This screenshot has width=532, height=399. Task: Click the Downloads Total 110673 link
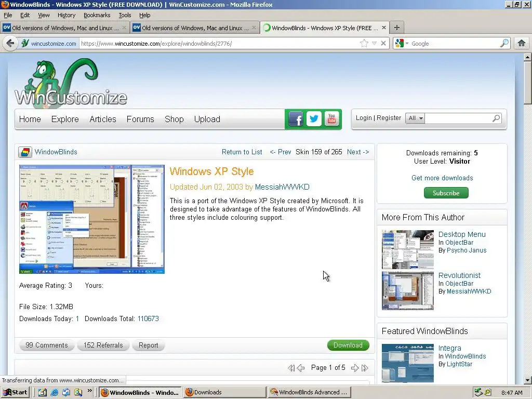(x=148, y=318)
